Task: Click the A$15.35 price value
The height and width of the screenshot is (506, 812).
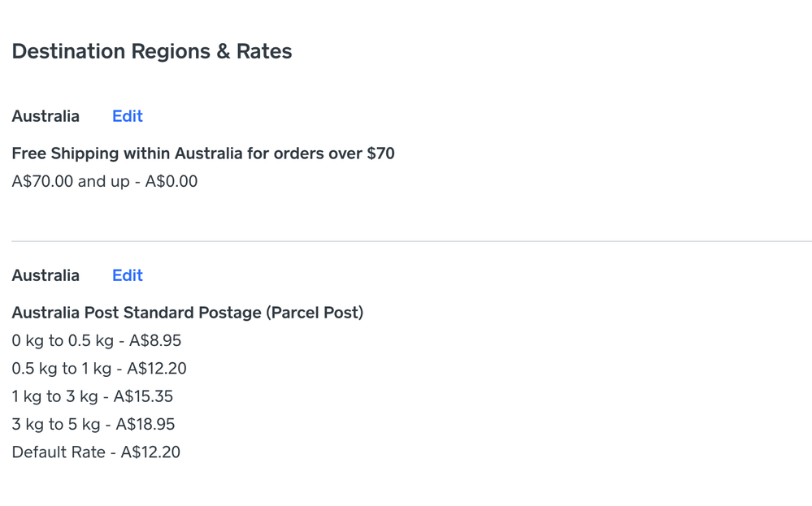Action: point(143,396)
